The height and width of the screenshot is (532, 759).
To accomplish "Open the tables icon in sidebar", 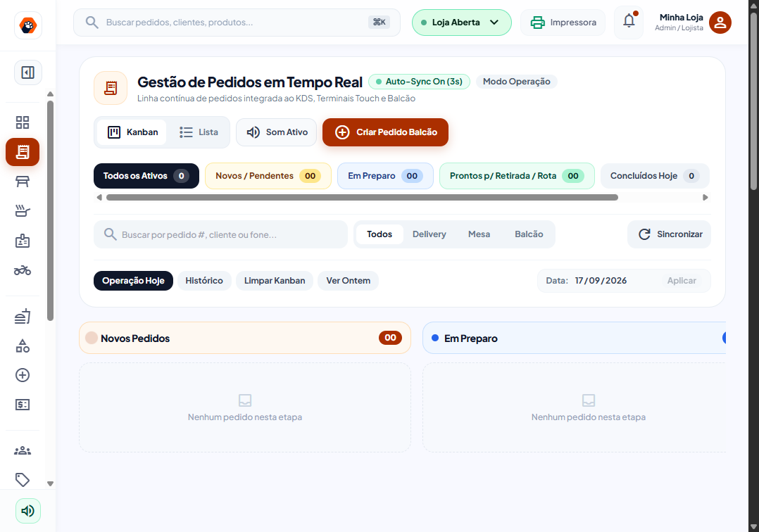I will pyautogui.click(x=23, y=182).
